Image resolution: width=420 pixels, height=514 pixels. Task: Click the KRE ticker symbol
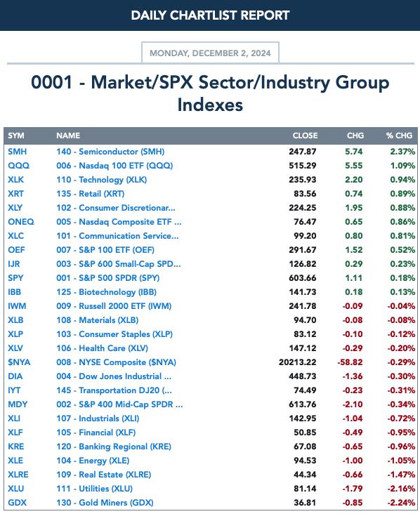[16, 447]
